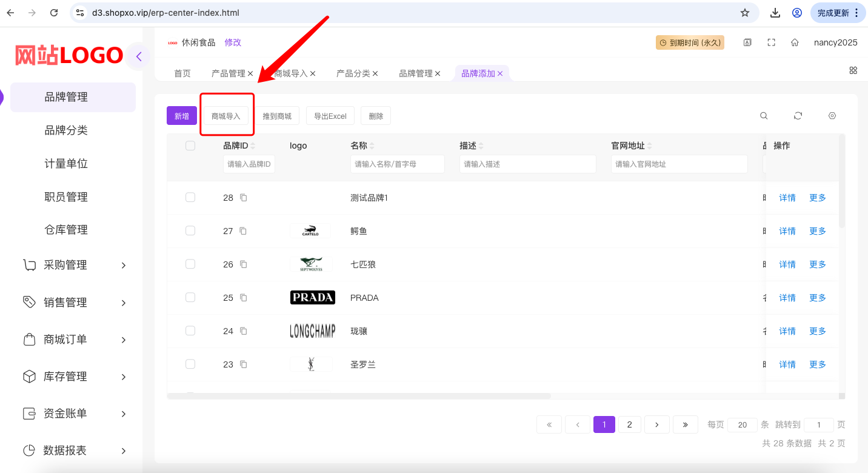The image size is (868, 473).
Task: Click the sort icon on 品牌ID column
Action: (x=253, y=146)
